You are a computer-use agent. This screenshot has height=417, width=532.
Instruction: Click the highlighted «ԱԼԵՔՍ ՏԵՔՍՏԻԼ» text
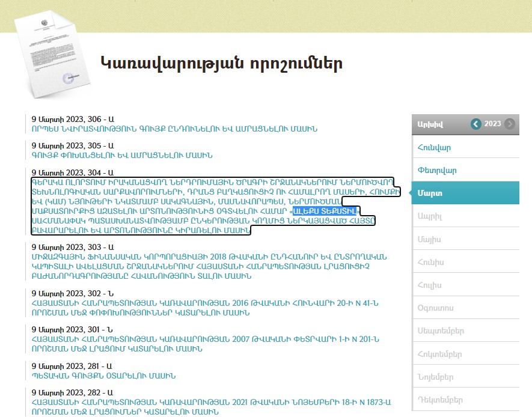point(325,212)
